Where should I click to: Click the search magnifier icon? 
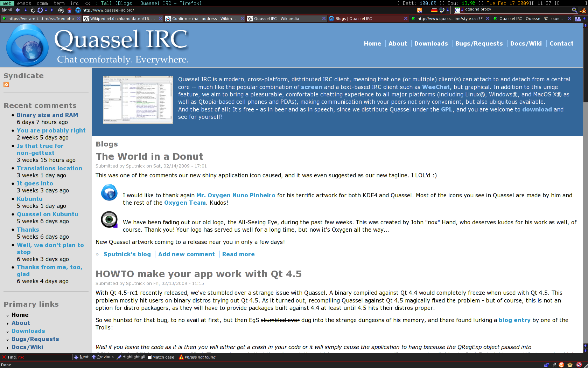[x=574, y=10]
